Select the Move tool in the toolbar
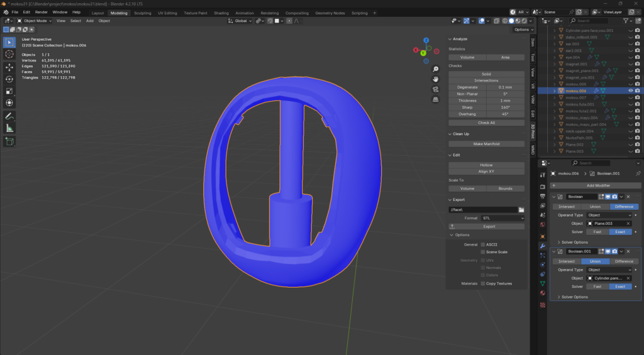The height and width of the screenshot is (355, 644). pyautogui.click(x=9, y=67)
